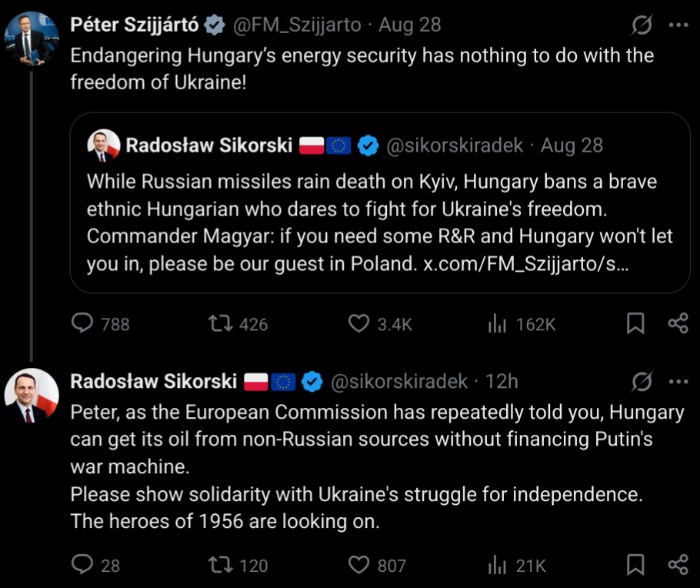Share Péter Szijjártó's tweet
The image size is (700, 588).
point(678,323)
